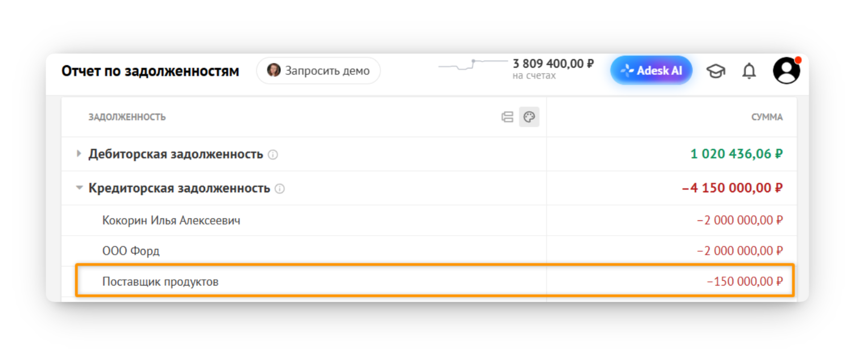Image resolution: width=868 pixels, height=355 pixels.
Task: Open the notifications bell
Action: pyautogui.click(x=749, y=71)
